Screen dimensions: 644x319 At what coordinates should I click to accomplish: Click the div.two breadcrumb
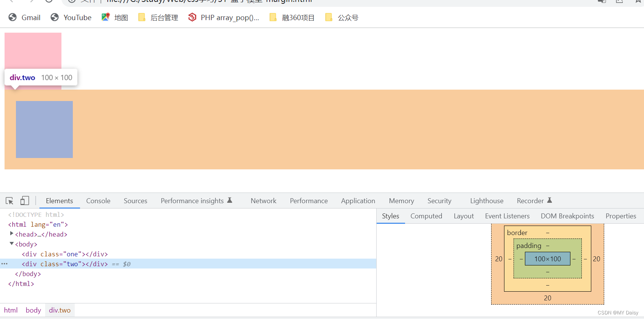[x=60, y=310]
